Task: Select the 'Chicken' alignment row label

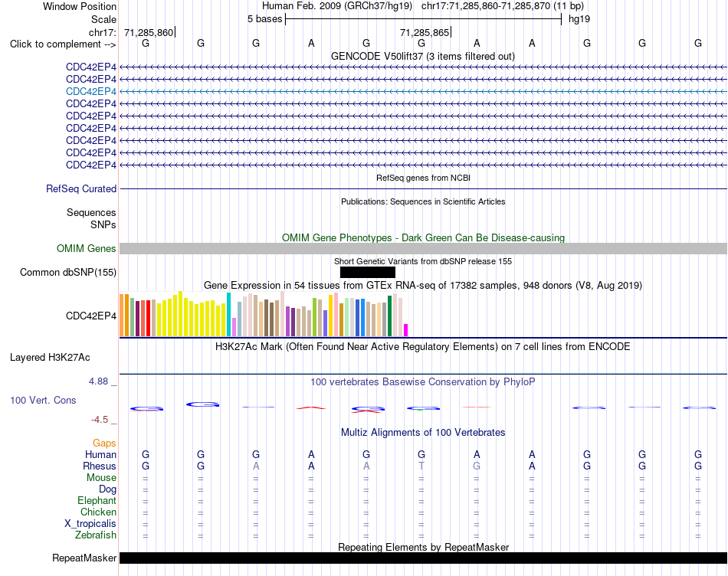Action: 98,512
